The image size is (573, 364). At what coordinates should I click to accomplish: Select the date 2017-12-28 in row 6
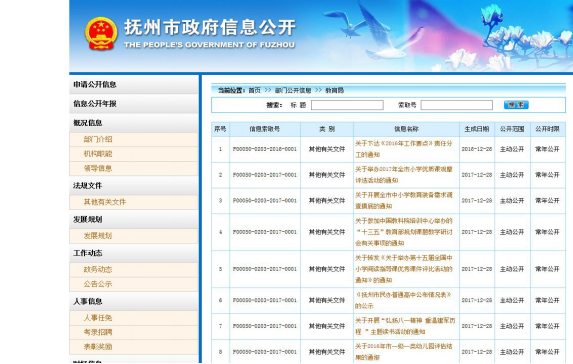[x=477, y=300]
